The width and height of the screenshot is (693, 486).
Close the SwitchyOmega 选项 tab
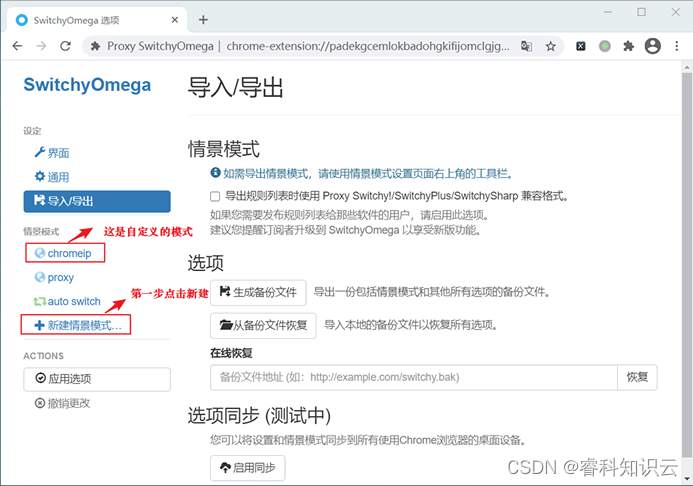tap(175, 20)
